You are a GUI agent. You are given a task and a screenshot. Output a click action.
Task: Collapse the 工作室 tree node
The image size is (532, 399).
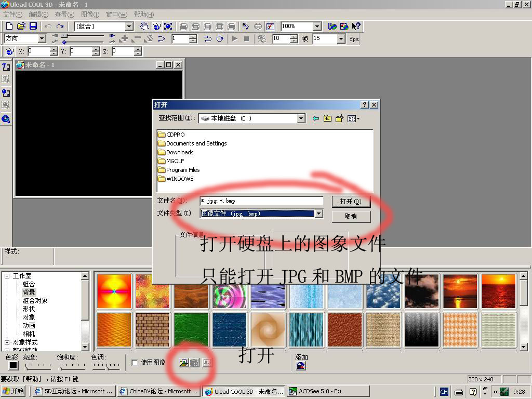(7, 276)
